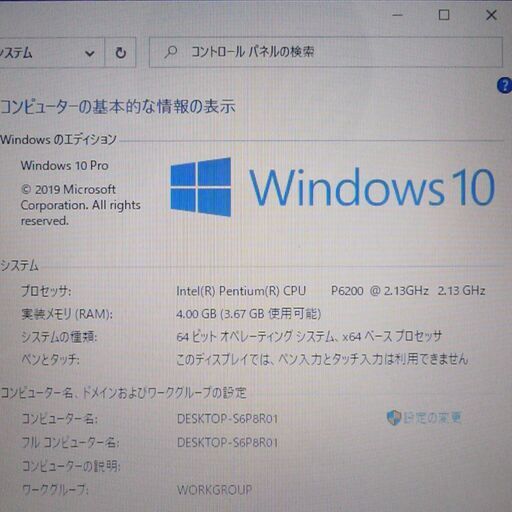Click the プロセッサ: label
The width and height of the screenshot is (512, 512).
[46, 291]
